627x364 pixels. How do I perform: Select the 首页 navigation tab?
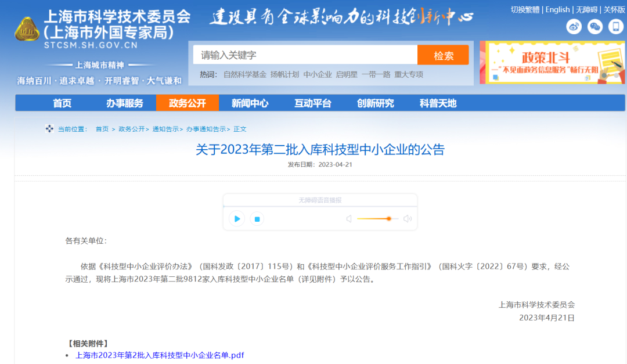(62, 103)
